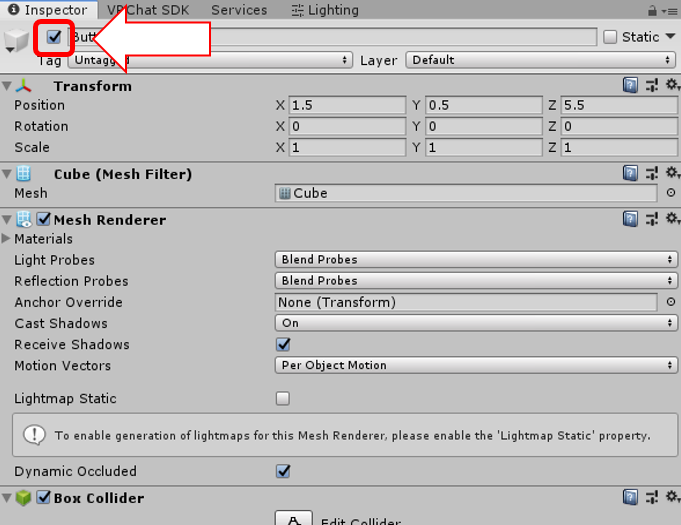Open the Cast Shadows dropdown
681x525 pixels.
pos(476,323)
